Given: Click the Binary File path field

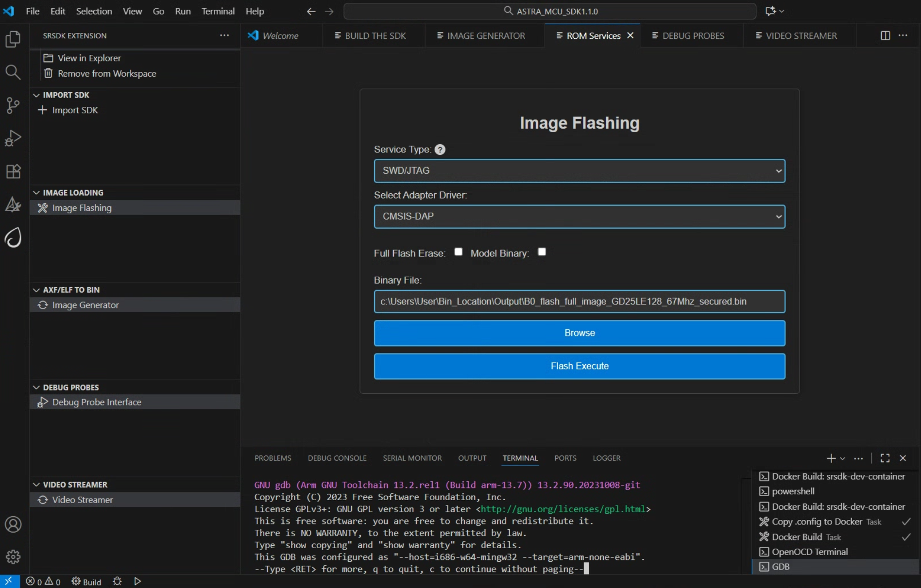Looking at the screenshot, I should pos(579,302).
